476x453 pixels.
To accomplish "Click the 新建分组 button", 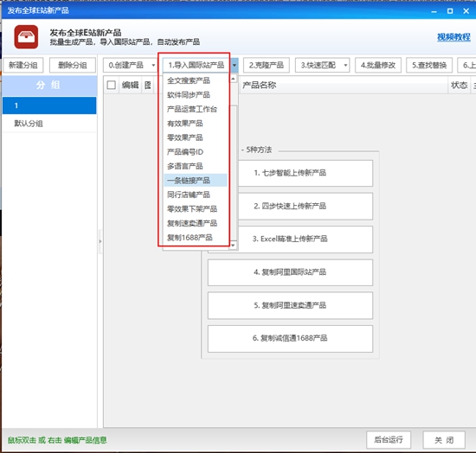I will 23,65.
